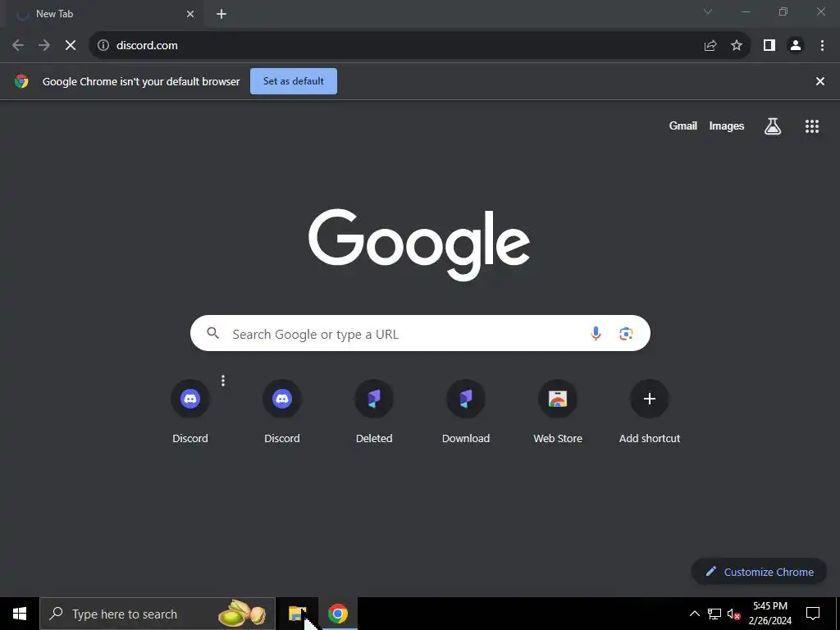Open the Download shortcut
Image resolution: width=840 pixels, height=630 pixels.
(x=466, y=412)
